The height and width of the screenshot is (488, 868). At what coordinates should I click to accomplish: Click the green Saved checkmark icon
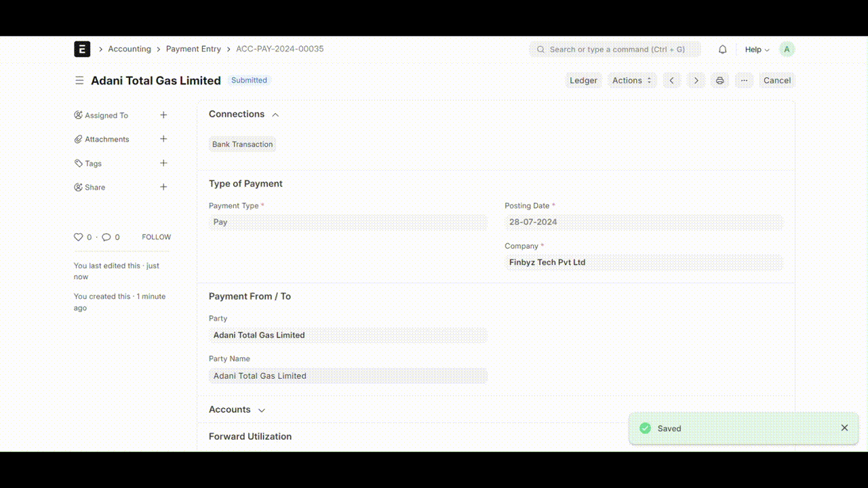(x=646, y=428)
